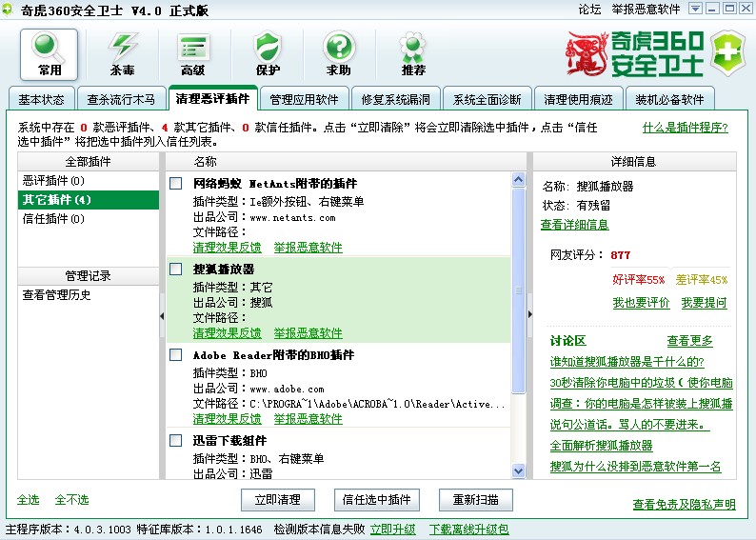The image size is (756, 540).
Task: Open the 论坛 forum link in title bar
Action: [590, 10]
